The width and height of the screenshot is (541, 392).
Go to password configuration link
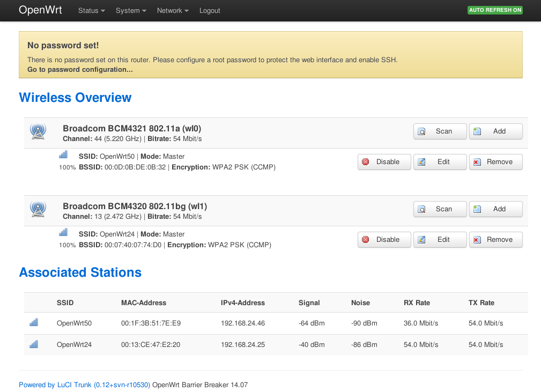(80, 69)
